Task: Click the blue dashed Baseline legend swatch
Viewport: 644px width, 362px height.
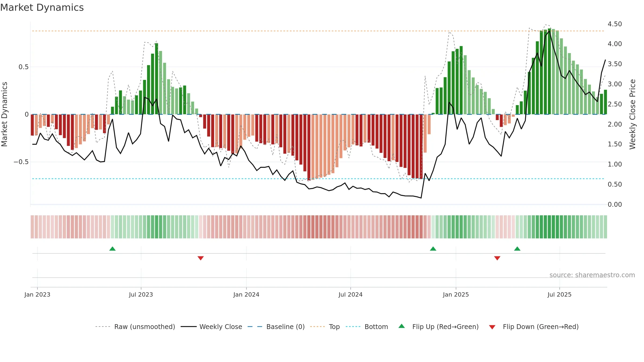Action: (255, 327)
